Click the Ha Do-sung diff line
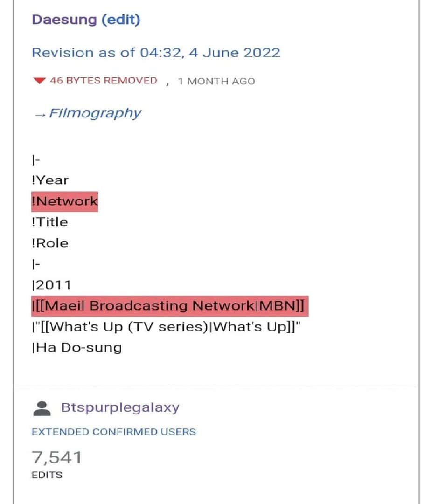 pyautogui.click(x=76, y=348)
